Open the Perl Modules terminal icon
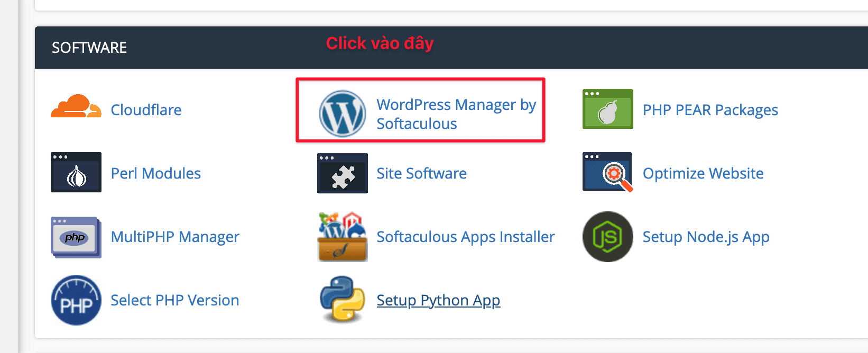The image size is (868, 353). point(76,173)
